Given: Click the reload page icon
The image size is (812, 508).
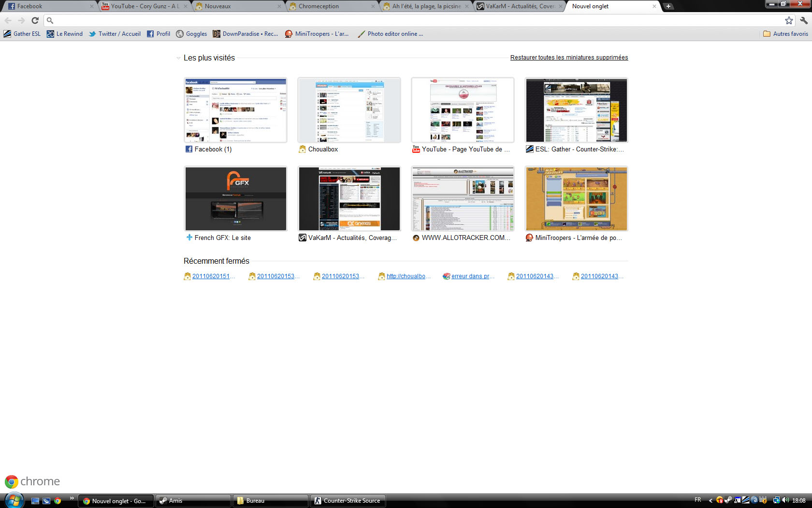Looking at the screenshot, I should click(x=35, y=20).
